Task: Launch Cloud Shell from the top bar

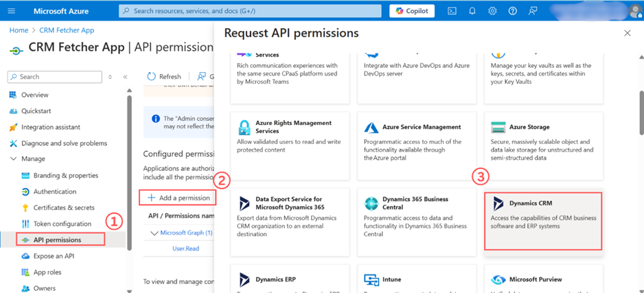Action: coord(452,11)
